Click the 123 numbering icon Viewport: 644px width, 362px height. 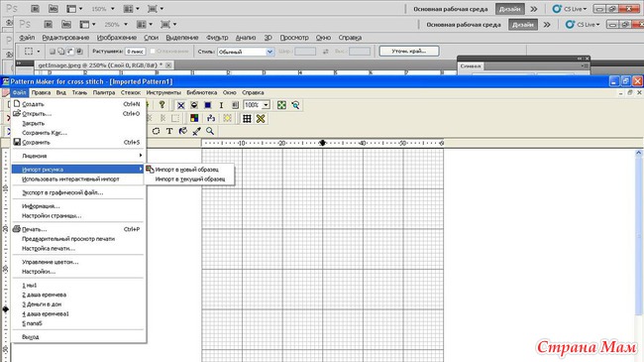[211, 118]
